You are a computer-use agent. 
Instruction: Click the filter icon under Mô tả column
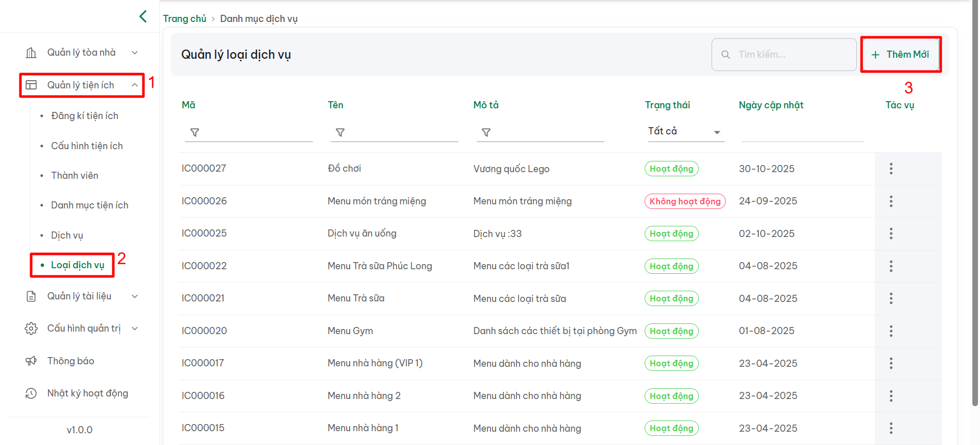[x=486, y=132]
